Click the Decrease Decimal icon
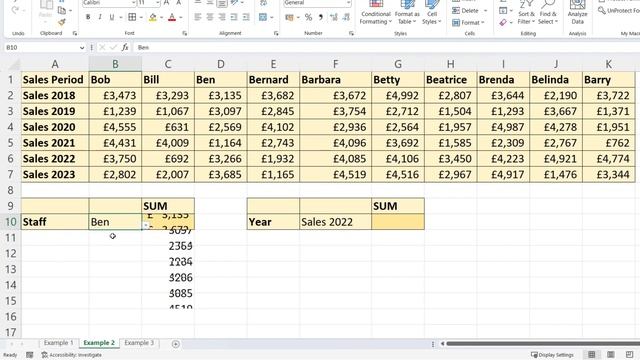The image size is (640, 360). click(x=346, y=17)
